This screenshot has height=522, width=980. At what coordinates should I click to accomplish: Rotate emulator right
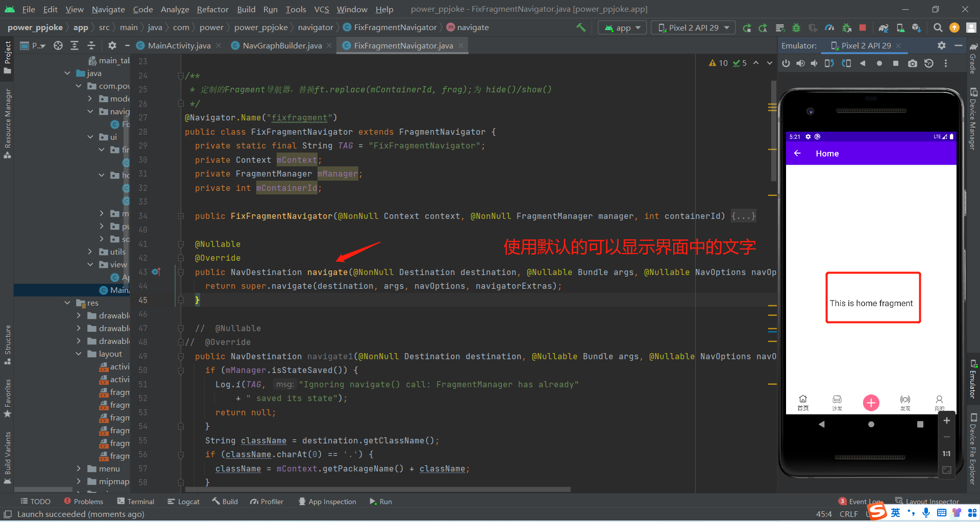(x=846, y=63)
